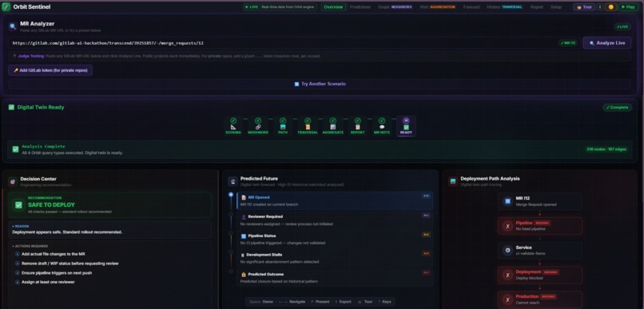Click the MR Opened document icon
This screenshot has width=644, height=309.
click(x=244, y=197)
